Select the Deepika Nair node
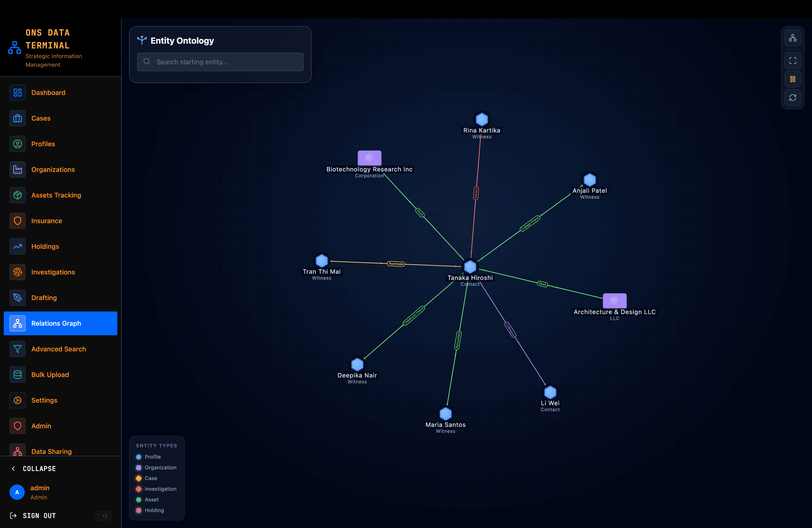812x528 pixels. 357,364
